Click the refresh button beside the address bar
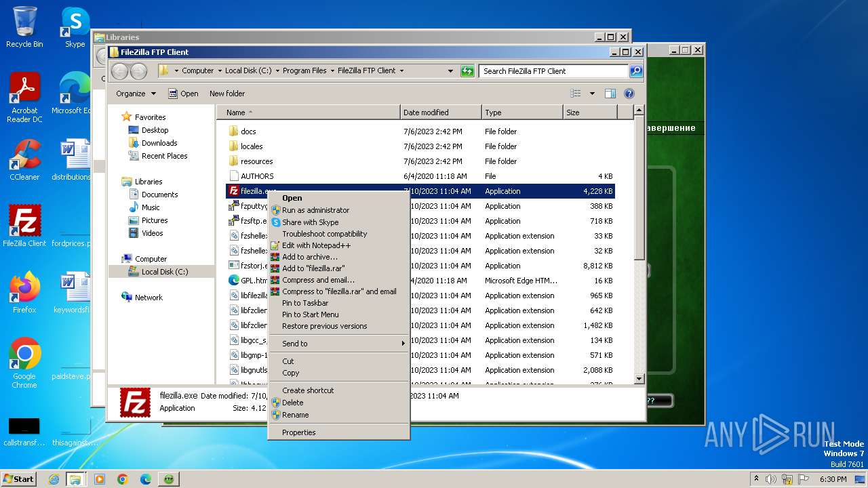Viewport: 868px width, 488px height. (467, 70)
